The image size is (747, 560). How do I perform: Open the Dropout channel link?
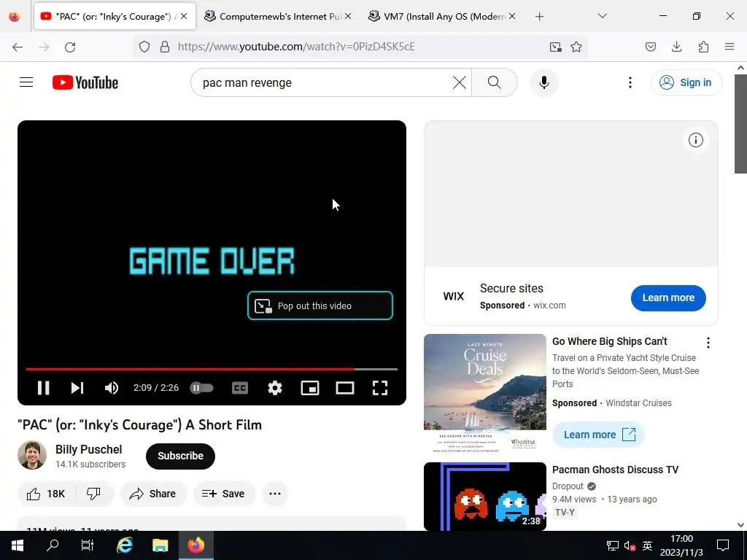tap(568, 486)
